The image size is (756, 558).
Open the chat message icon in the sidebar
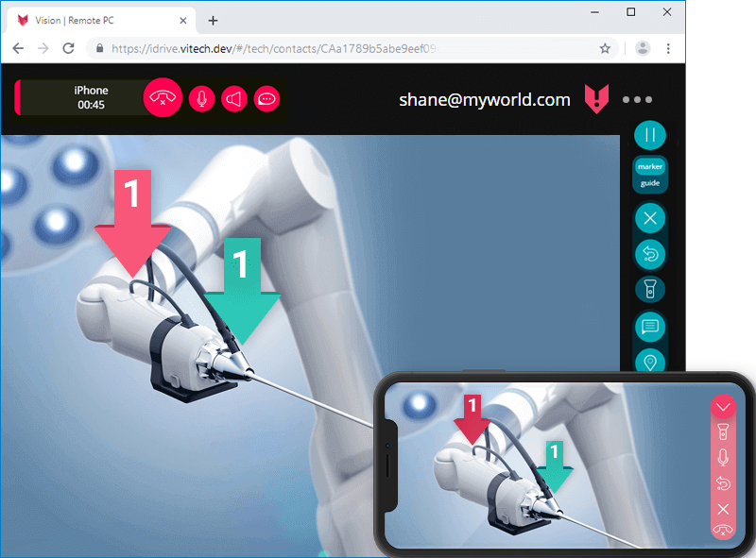coord(650,327)
